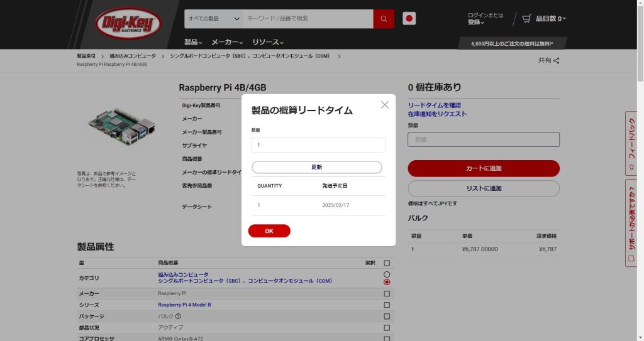Open 組み込みコンピュータ link in attributes table
The width and height of the screenshot is (644, 341).
point(183,274)
